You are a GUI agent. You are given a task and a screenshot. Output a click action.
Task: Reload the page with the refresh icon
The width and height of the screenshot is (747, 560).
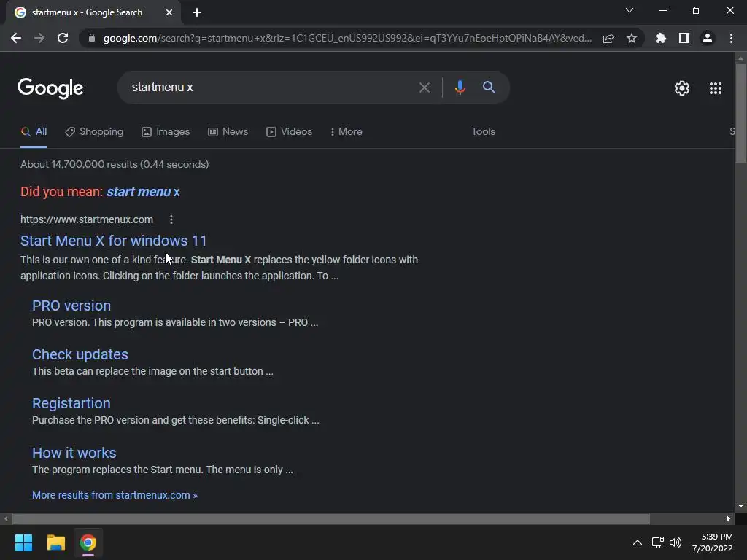(x=63, y=38)
